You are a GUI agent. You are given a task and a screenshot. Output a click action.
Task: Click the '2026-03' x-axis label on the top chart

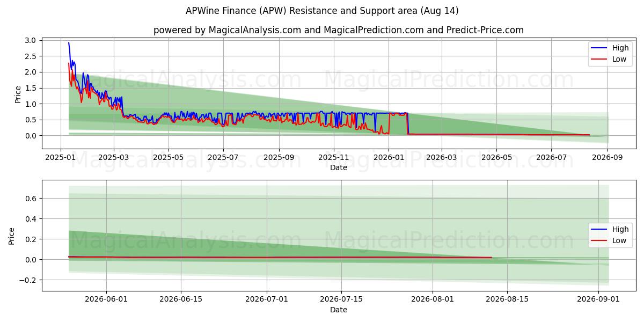[x=442, y=157]
